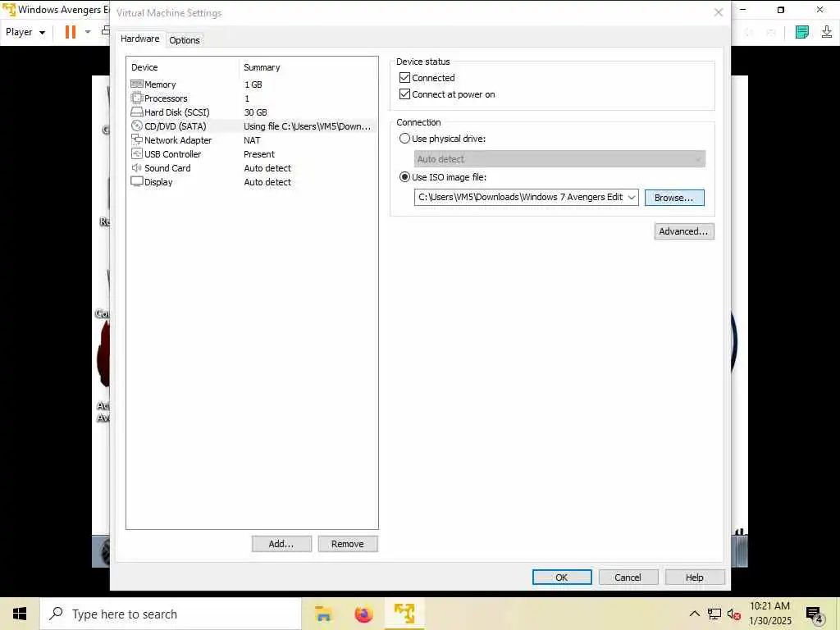This screenshot has height=630, width=840.
Task: Open network status tray icon
Action: [714, 614]
